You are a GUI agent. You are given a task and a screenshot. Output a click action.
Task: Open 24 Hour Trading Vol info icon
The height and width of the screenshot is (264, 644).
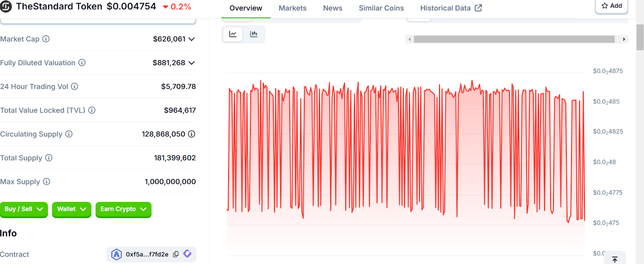coord(74,87)
